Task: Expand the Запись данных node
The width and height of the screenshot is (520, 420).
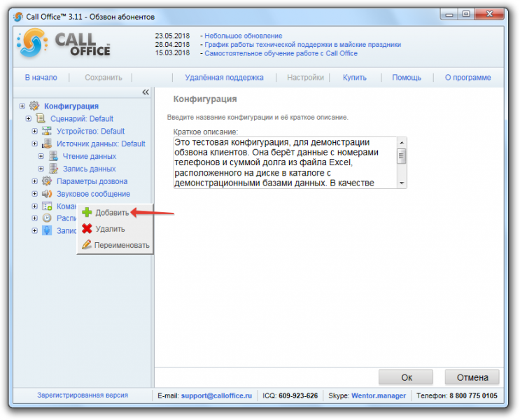Action: [41, 169]
